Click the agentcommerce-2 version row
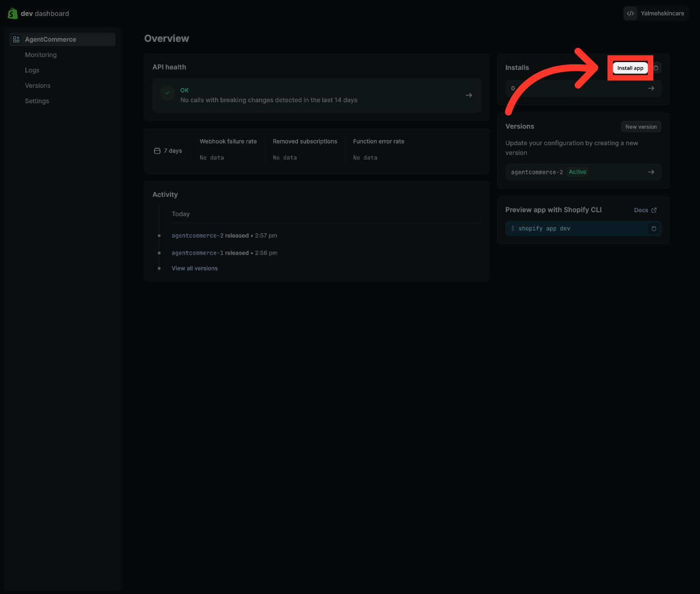Viewport: 700px width, 594px height. coord(583,172)
